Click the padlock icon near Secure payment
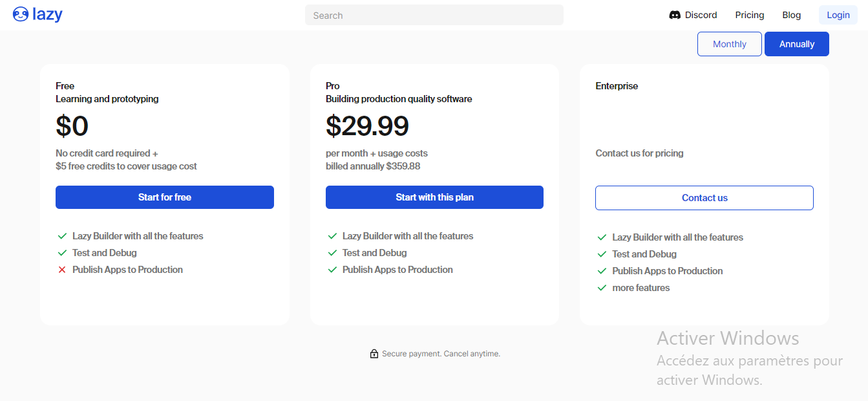Image resolution: width=868 pixels, height=401 pixels. (374, 354)
